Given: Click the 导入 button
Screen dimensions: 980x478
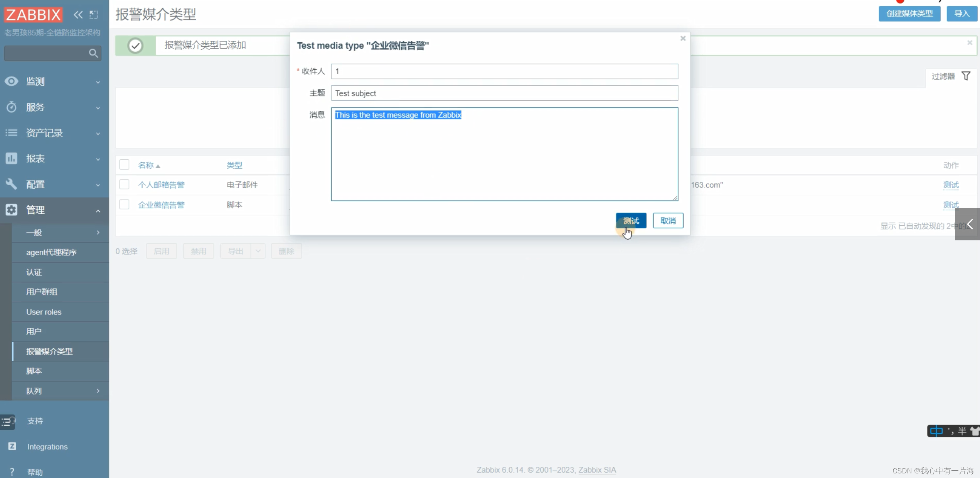Looking at the screenshot, I should 962,14.
